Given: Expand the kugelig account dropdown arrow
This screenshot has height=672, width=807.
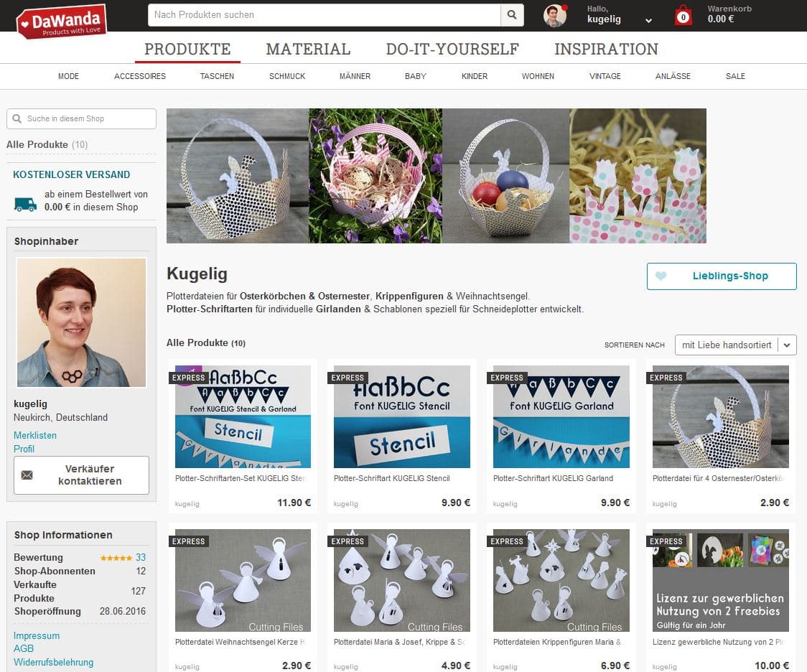Looking at the screenshot, I should 648,21.
